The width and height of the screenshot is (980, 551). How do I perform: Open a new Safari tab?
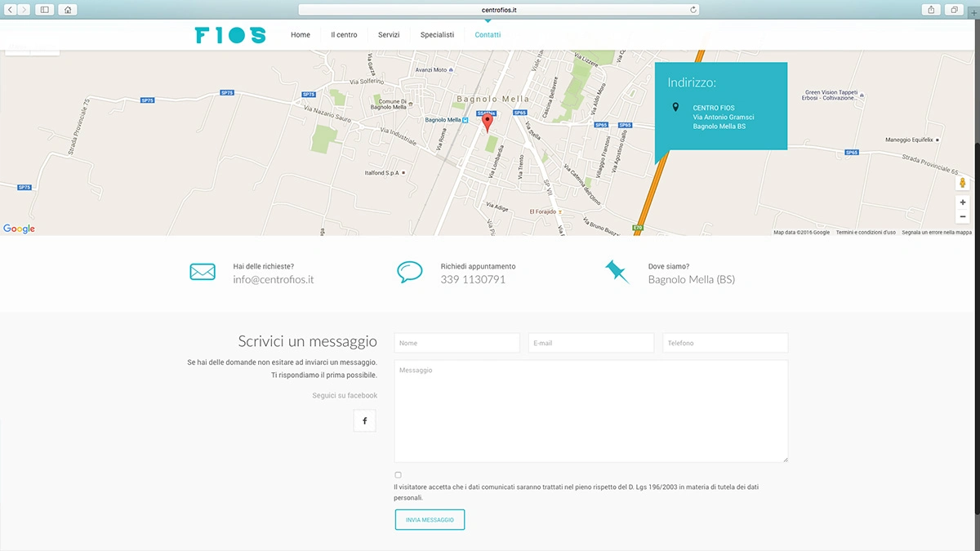click(974, 13)
